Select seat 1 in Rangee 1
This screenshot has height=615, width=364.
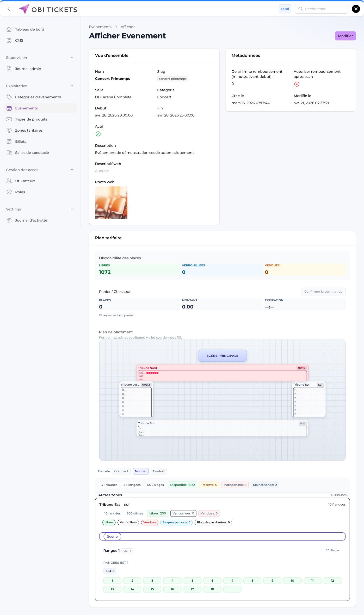(x=112, y=581)
